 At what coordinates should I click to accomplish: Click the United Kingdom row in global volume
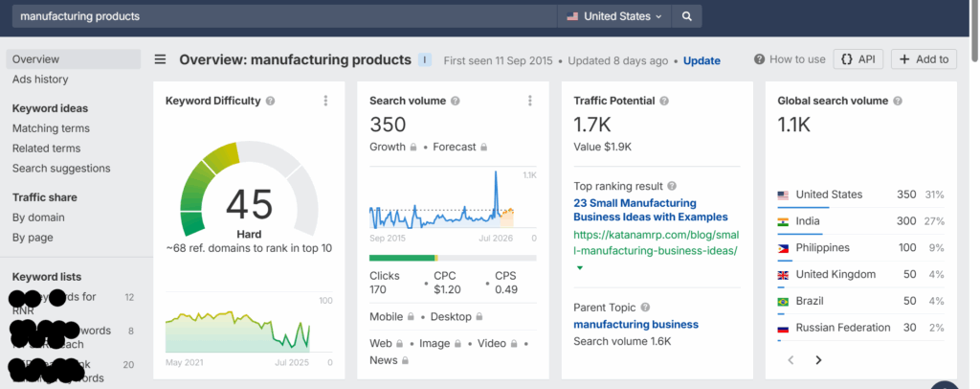click(860, 275)
